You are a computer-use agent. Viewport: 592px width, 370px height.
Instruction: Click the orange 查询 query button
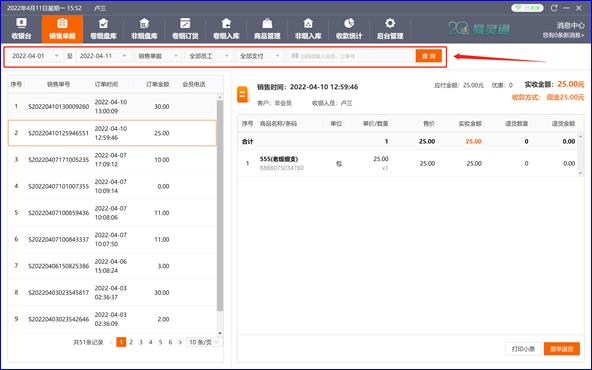pos(429,56)
